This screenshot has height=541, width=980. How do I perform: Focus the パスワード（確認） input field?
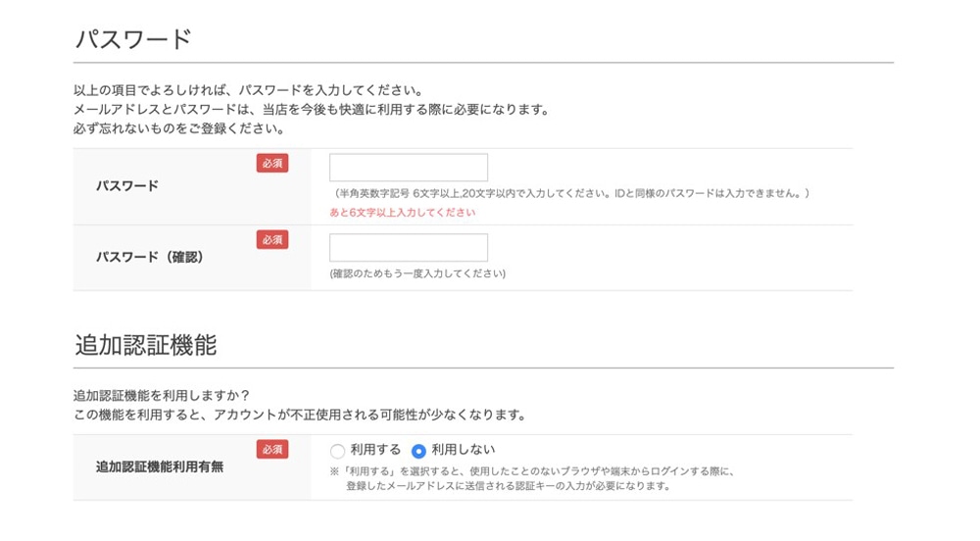(x=409, y=247)
